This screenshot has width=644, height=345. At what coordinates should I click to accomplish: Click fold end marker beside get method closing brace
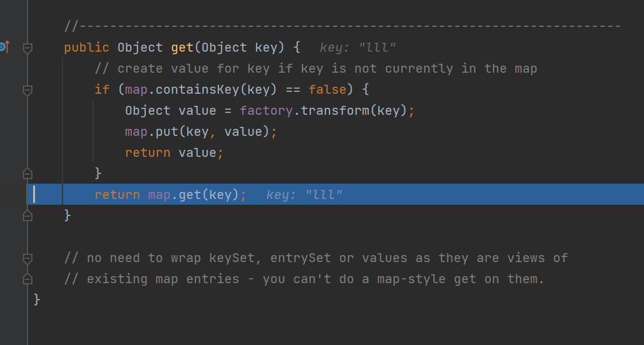tap(27, 216)
